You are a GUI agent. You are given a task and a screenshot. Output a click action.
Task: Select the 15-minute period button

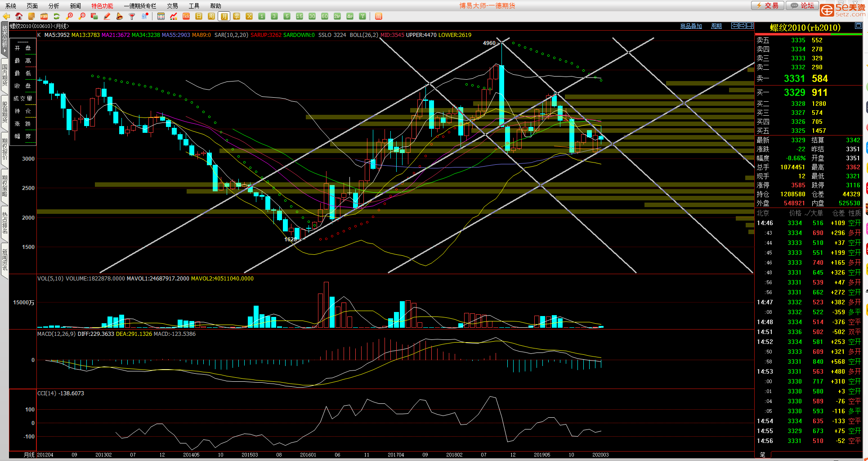point(300,16)
